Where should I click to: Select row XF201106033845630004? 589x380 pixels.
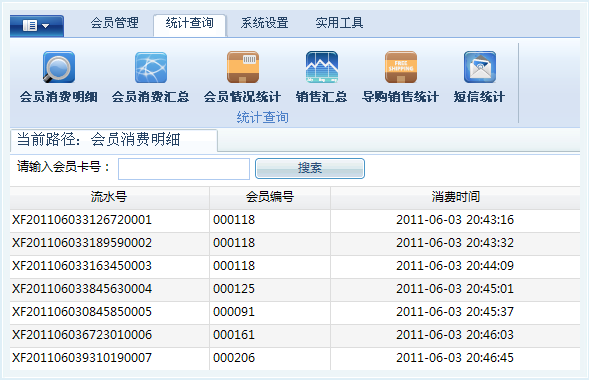click(295, 289)
